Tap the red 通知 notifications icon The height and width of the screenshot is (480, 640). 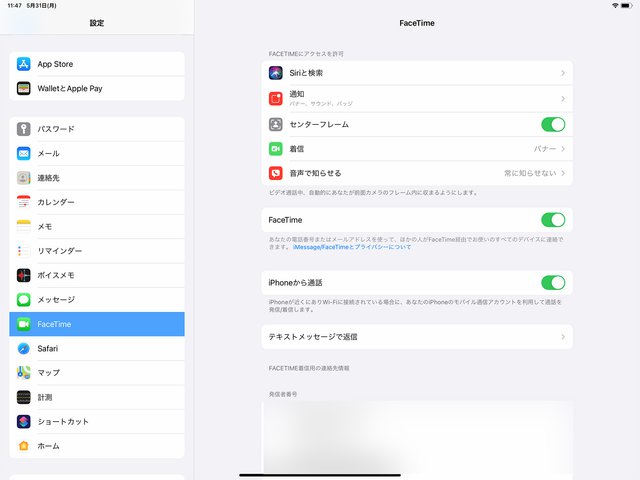pyautogui.click(x=276, y=99)
